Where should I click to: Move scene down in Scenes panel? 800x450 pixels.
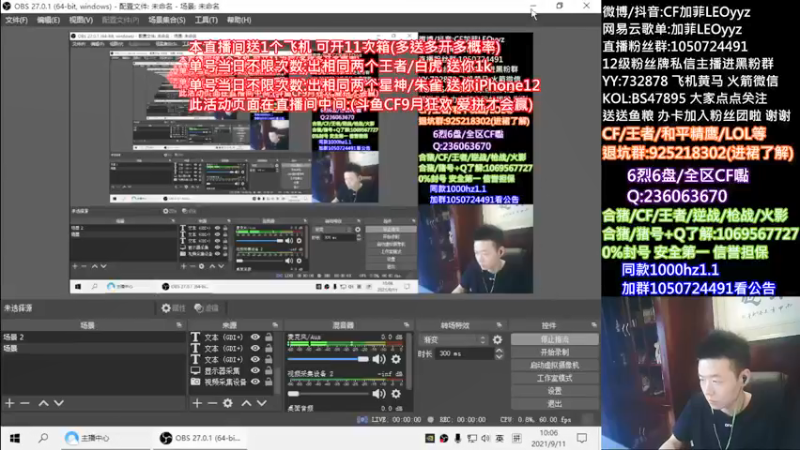(59, 403)
